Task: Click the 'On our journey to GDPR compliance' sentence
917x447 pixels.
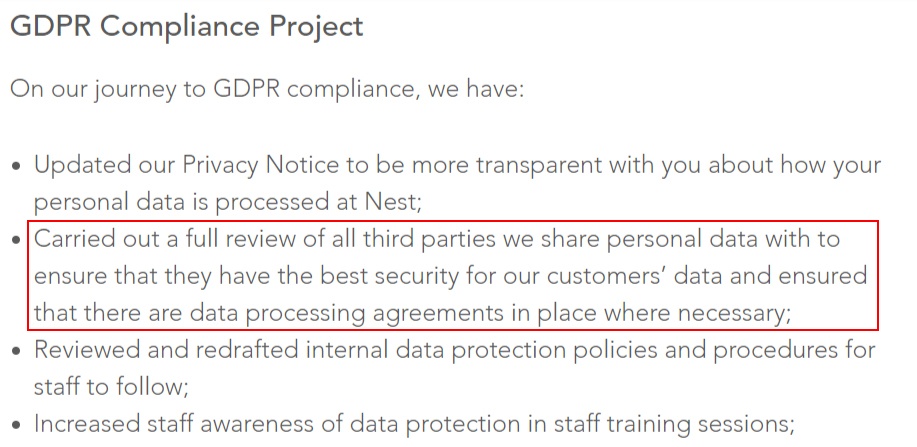Action: tap(267, 89)
